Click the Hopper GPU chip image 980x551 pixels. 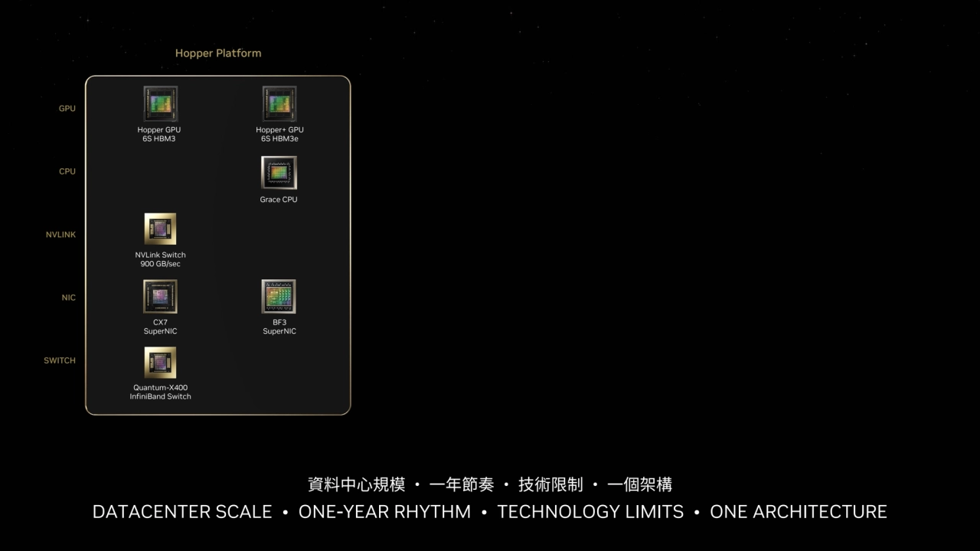coord(160,104)
